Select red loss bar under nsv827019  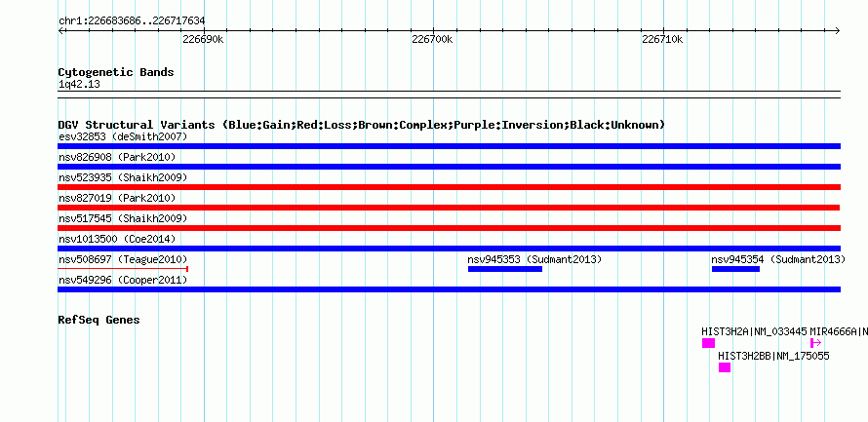click(449, 208)
